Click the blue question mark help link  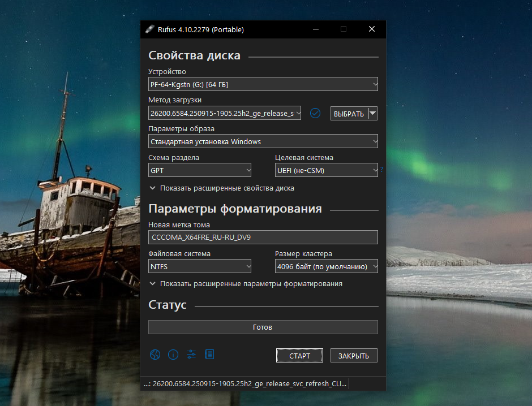pos(382,169)
